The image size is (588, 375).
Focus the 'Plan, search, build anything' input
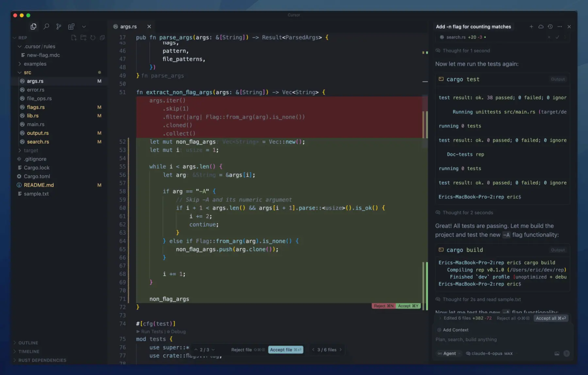tap(503, 339)
